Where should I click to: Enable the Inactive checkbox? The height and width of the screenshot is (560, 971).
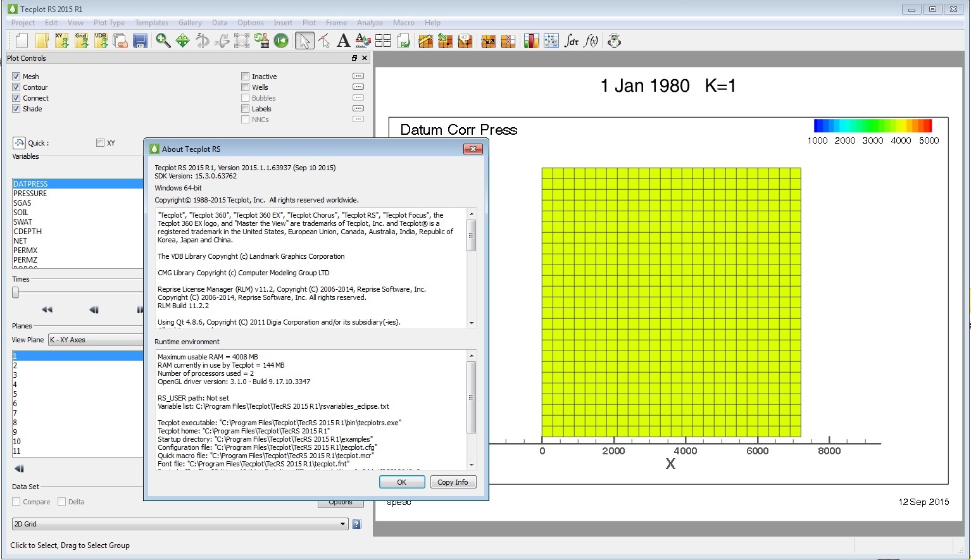pyautogui.click(x=245, y=77)
